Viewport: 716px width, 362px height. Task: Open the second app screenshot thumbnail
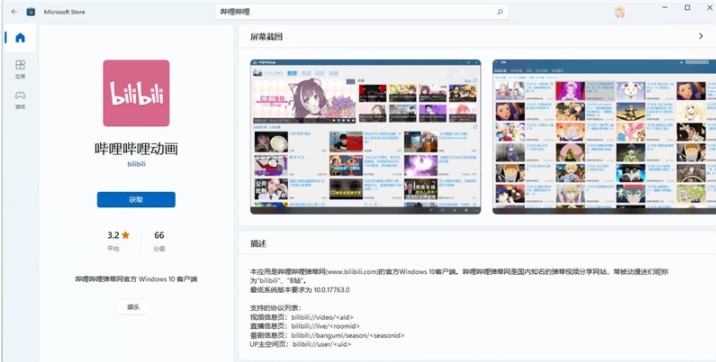(604, 136)
